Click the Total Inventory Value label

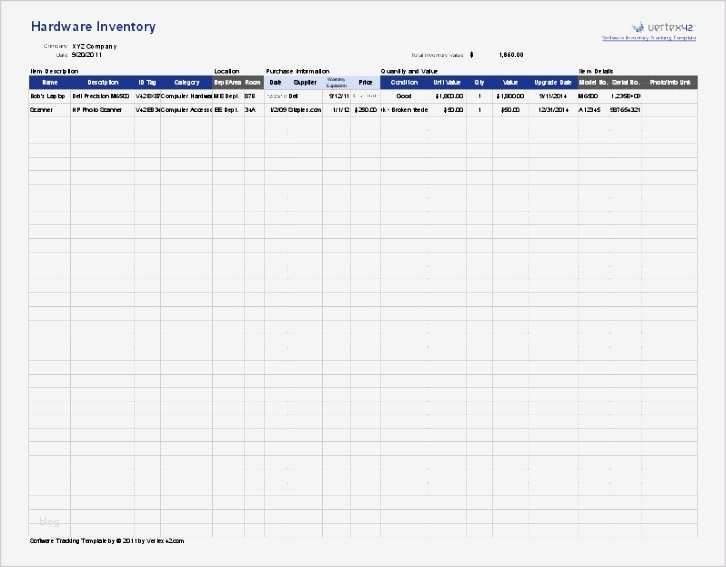coord(437,55)
